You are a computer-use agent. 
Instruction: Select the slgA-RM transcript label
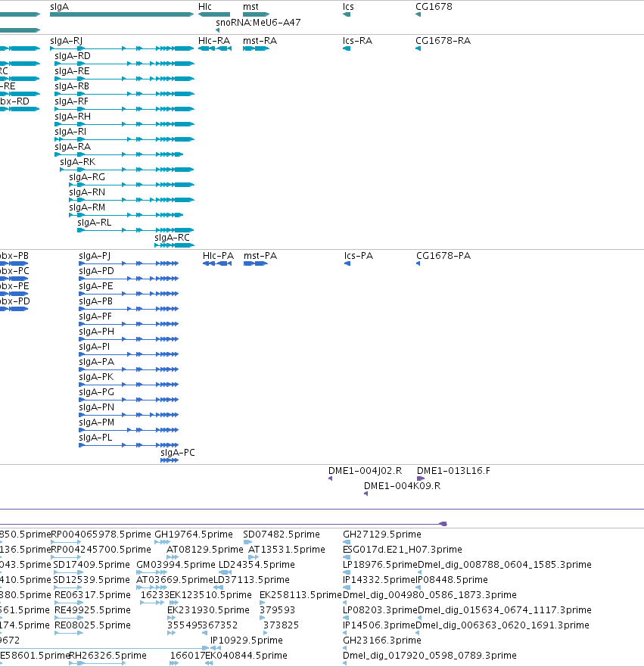pos(87,207)
